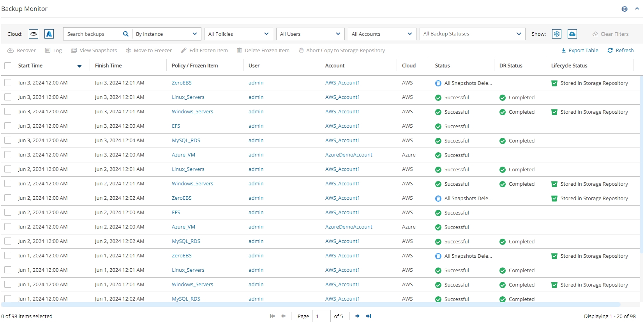Image resolution: width=644 pixels, height=322 pixels.
Task: Click the search magnifier icon
Action: (x=125, y=34)
